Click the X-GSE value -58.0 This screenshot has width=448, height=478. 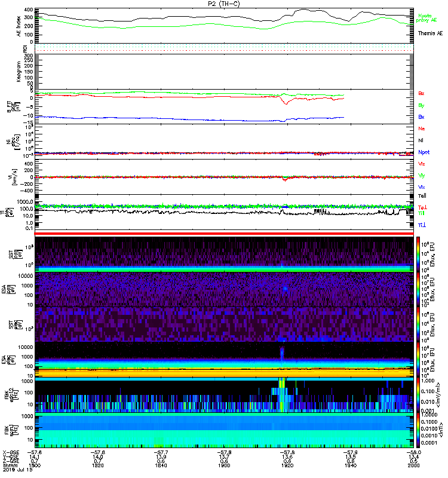tap(413, 452)
